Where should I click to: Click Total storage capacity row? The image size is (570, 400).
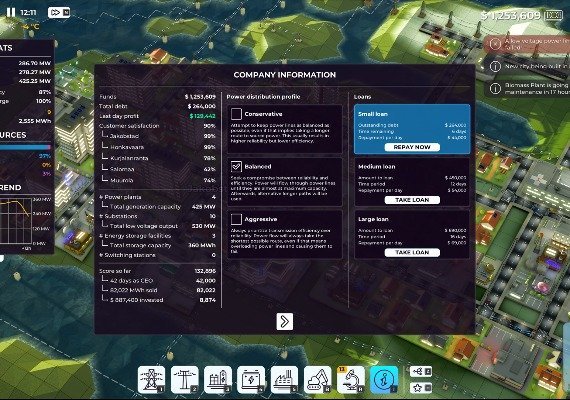click(x=158, y=245)
